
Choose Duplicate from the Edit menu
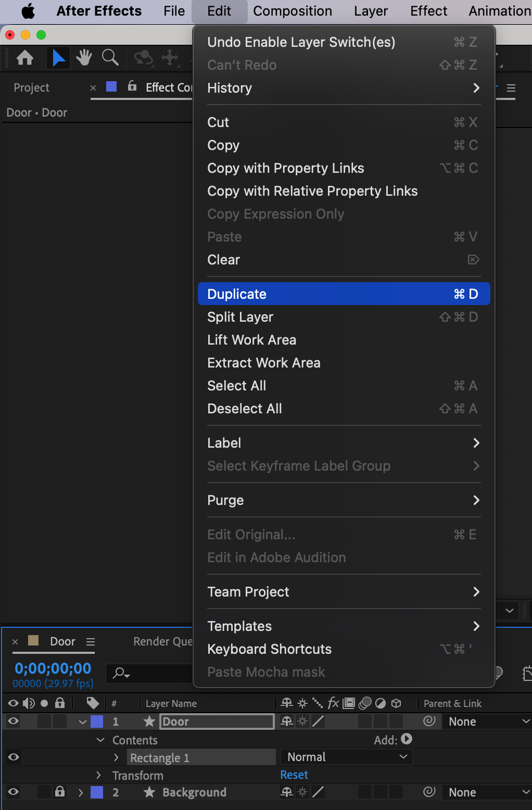click(x=344, y=294)
